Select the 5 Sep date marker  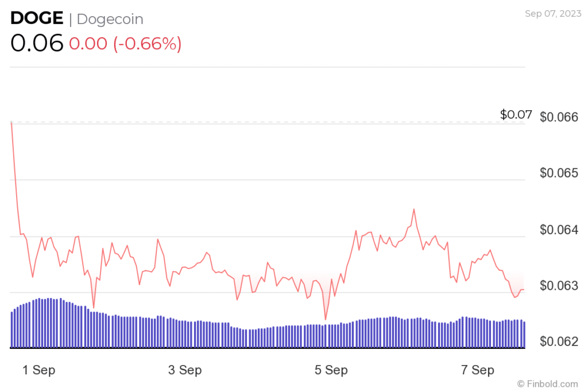click(x=331, y=370)
